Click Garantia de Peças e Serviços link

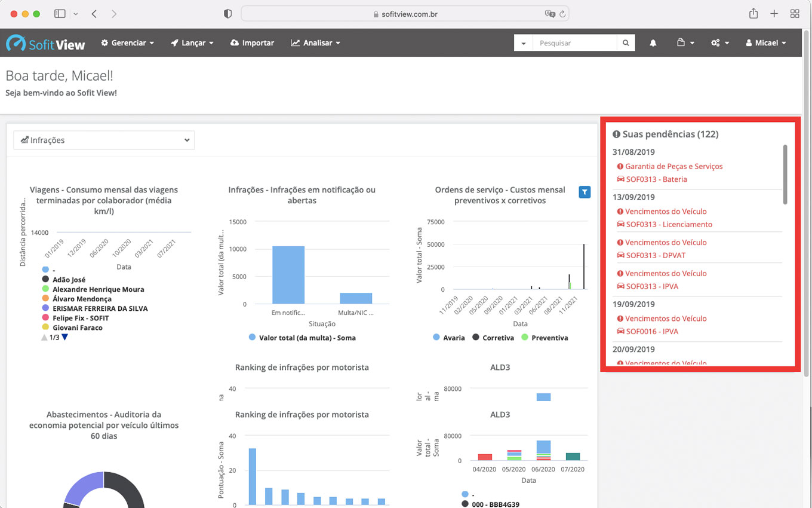pyautogui.click(x=673, y=166)
